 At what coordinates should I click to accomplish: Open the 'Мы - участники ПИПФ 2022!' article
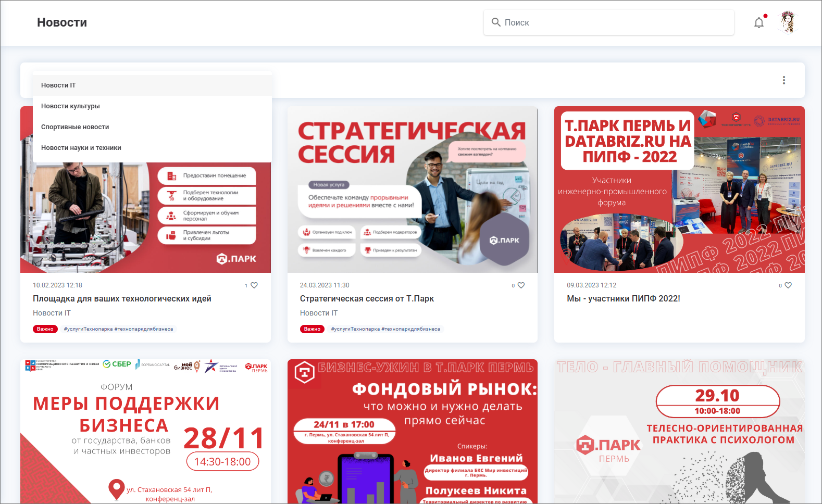tap(623, 299)
